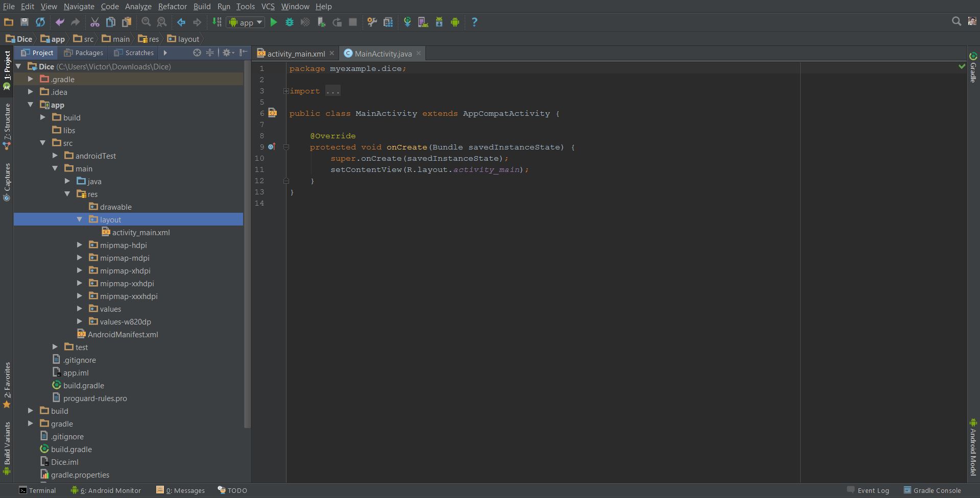Navigate back with the blue left arrow
980x498 pixels.
click(x=181, y=22)
